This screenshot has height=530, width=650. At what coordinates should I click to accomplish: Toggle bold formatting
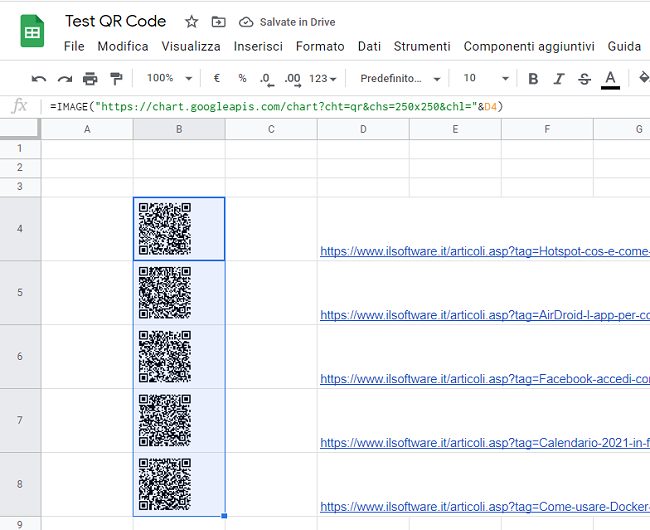tap(533, 78)
